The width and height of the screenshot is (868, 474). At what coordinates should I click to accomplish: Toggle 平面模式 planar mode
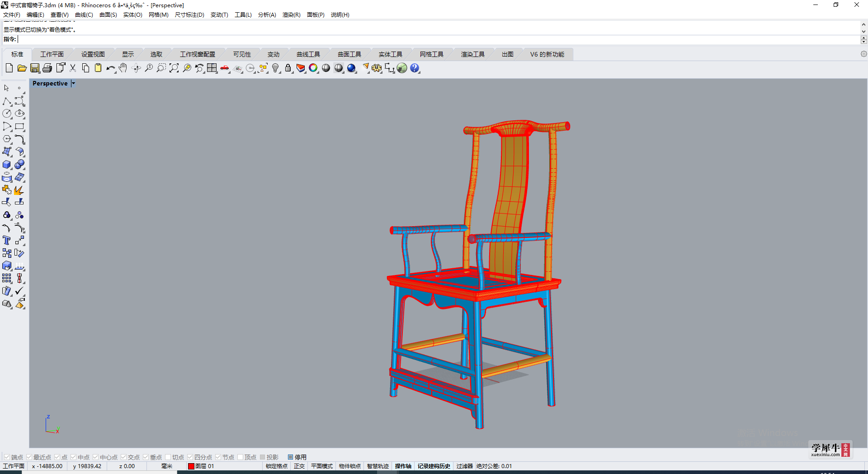(x=321, y=466)
